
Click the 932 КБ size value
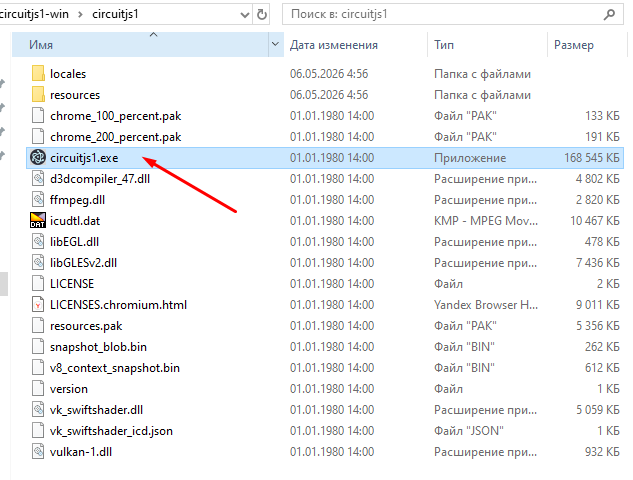pos(602,452)
